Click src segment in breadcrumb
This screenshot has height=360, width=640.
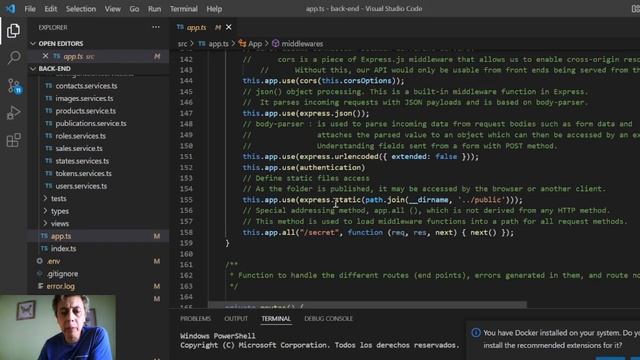point(182,43)
